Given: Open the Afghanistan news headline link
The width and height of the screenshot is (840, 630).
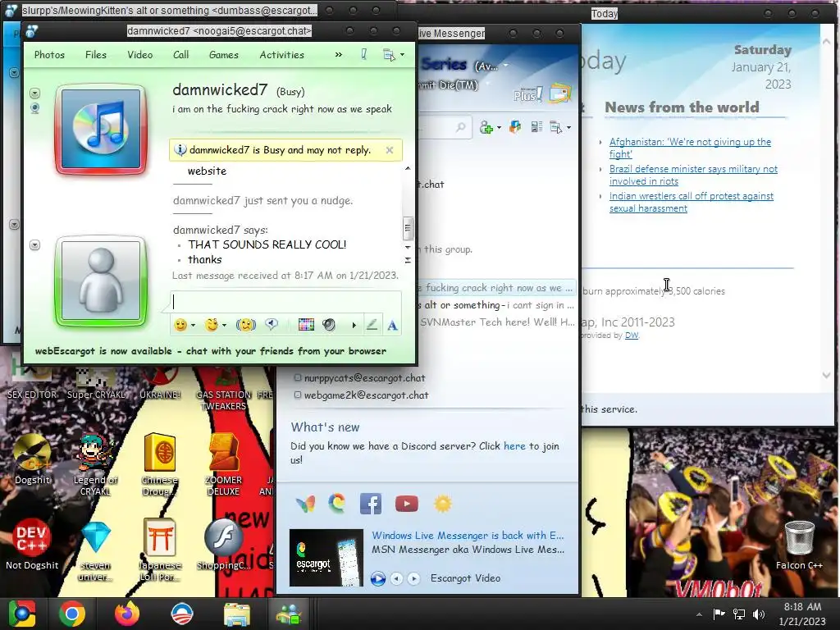Looking at the screenshot, I should click(x=690, y=148).
